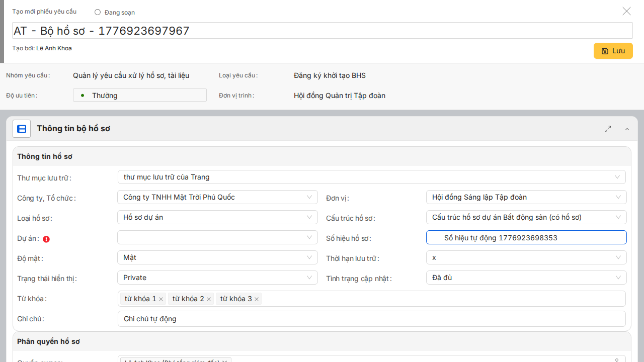Close the create request form
Screen dimensions: 644x362
(x=626, y=11)
